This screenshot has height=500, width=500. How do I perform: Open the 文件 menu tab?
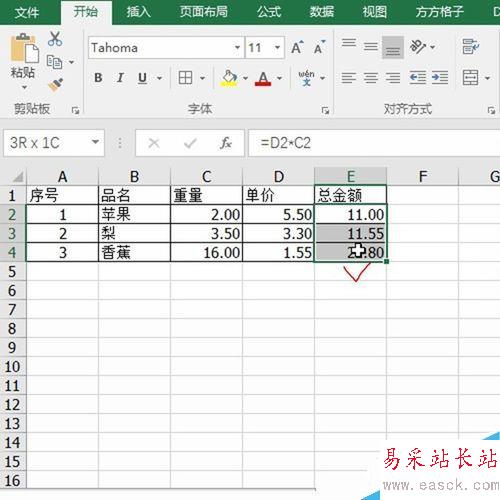27,13
